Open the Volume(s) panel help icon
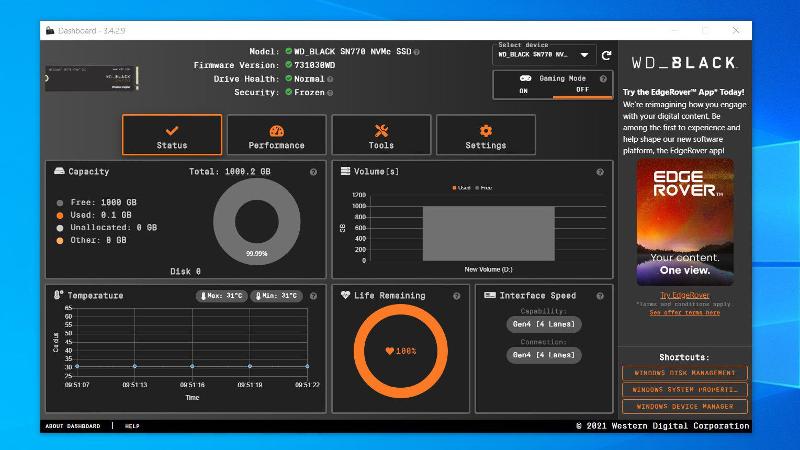The height and width of the screenshot is (450, 800). tap(600, 172)
